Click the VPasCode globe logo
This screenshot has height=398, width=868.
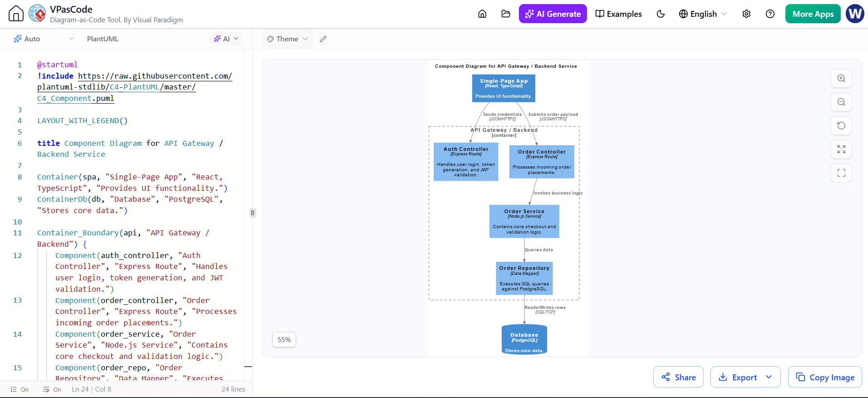[37, 14]
